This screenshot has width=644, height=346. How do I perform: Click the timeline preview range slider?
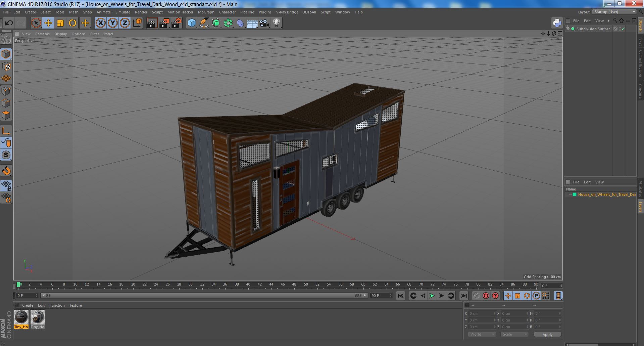point(204,296)
